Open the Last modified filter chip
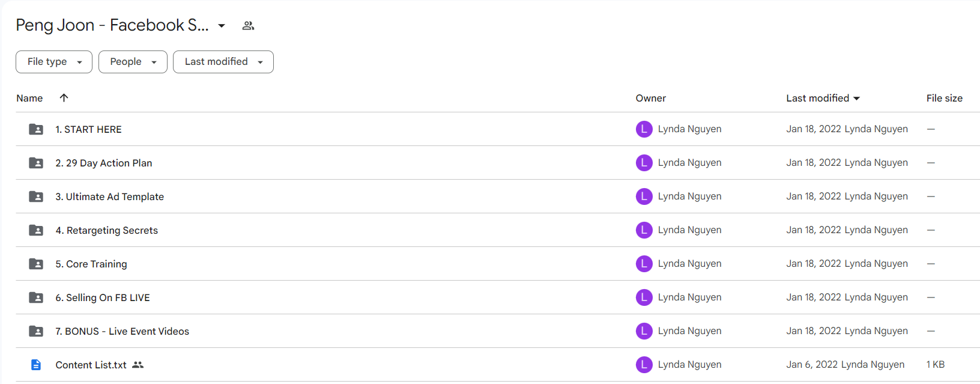980x384 pixels. click(x=223, y=62)
